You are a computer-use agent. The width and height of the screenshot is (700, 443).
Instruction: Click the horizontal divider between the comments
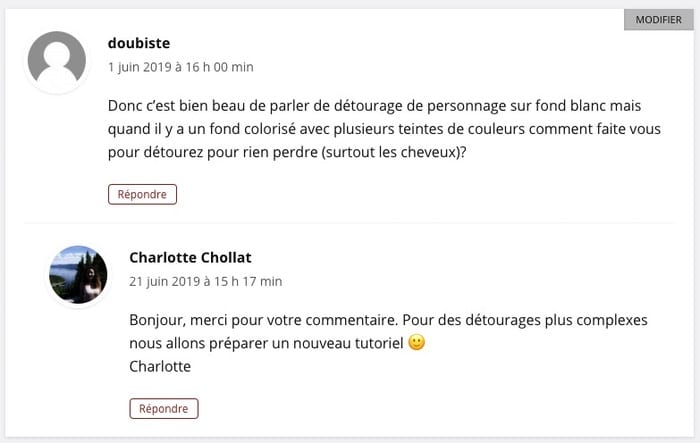point(350,223)
